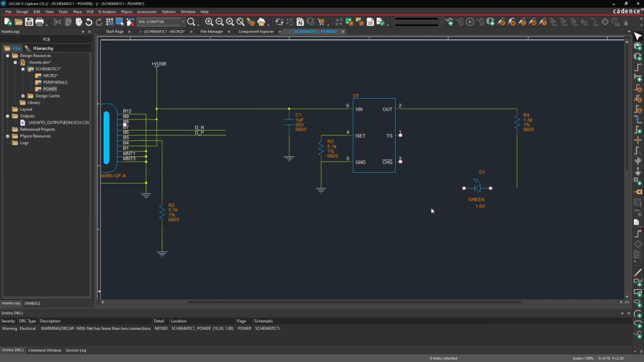The image size is (644, 362).
Task: Select the BOM.SCH.CSV output file
Action: coord(58,123)
